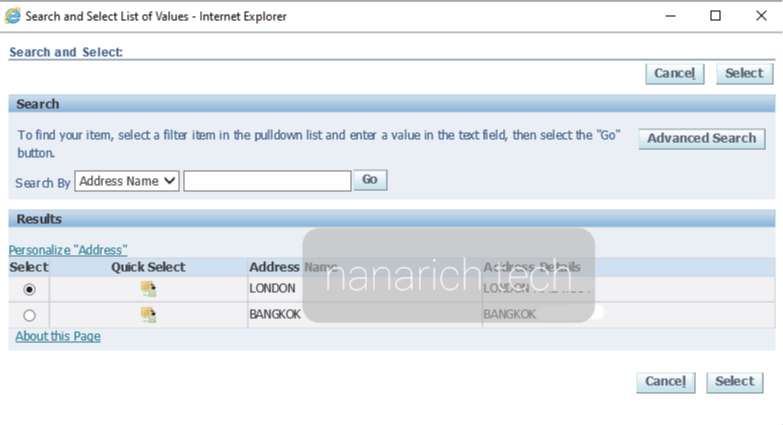
Task: Click the bottom Cancel button
Action: click(x=665, y=381)
